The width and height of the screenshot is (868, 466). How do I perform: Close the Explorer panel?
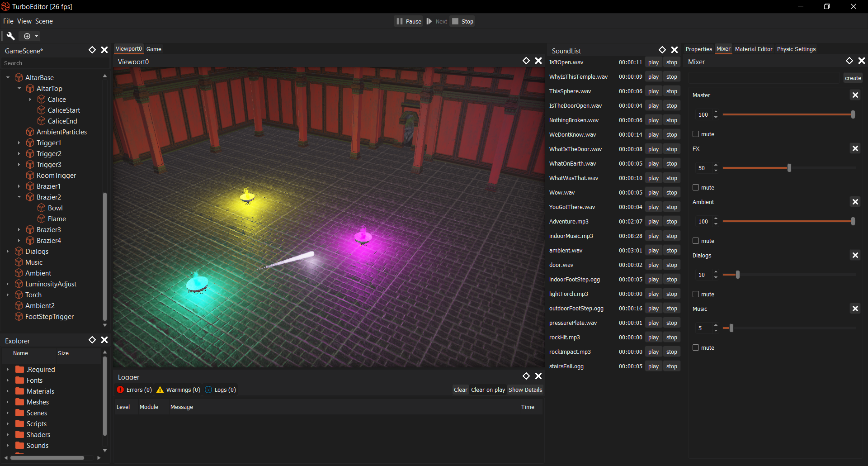tap(104, 340)
